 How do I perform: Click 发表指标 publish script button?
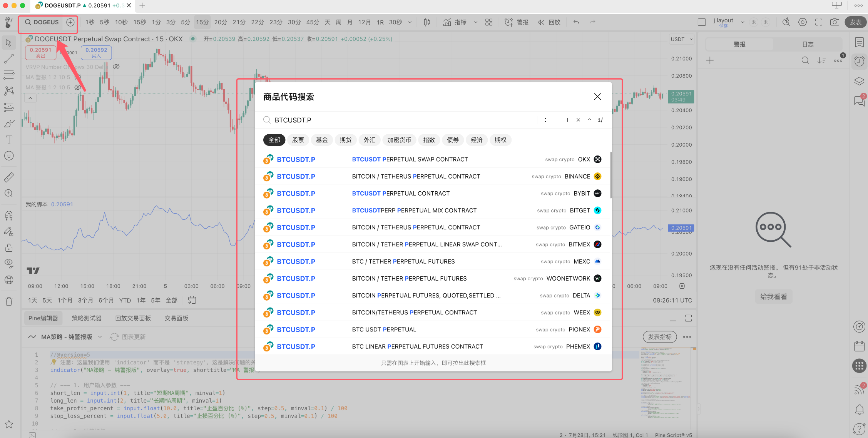[x=660, y=337]
